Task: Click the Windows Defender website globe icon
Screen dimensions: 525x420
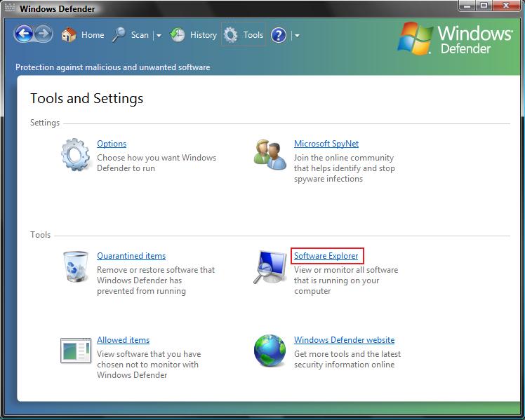Action: pyautogui.click(x=270, y=351)
